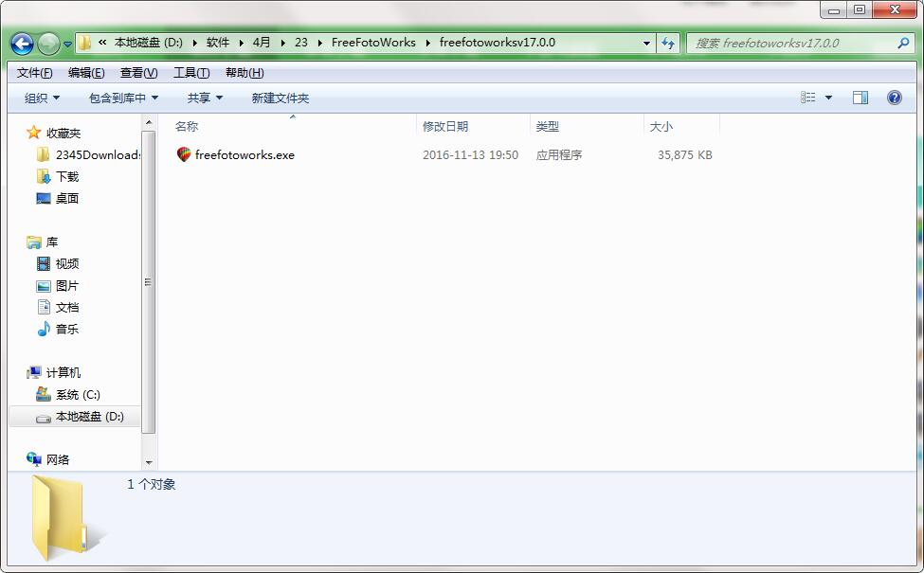Select 4月 in the breadcrumb path

(x=262, y=43)
